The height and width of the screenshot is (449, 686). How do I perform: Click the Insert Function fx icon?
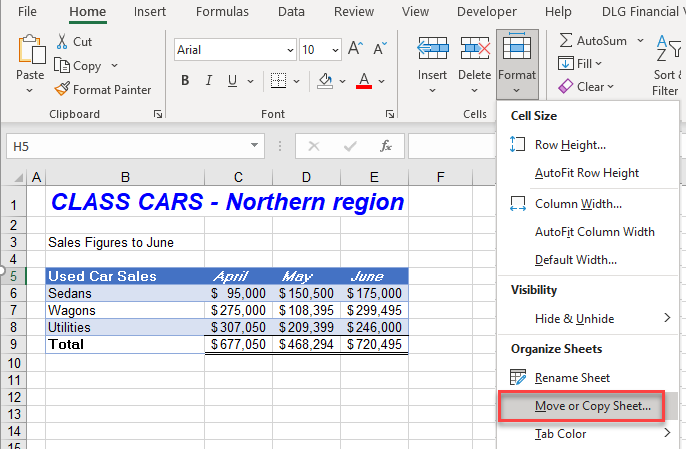386,146
